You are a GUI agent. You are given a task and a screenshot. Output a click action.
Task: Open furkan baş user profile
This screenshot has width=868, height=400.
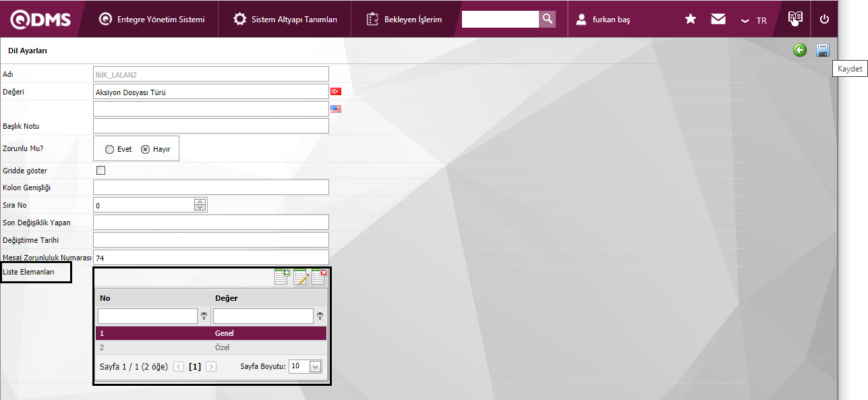[x=603, y=20]
